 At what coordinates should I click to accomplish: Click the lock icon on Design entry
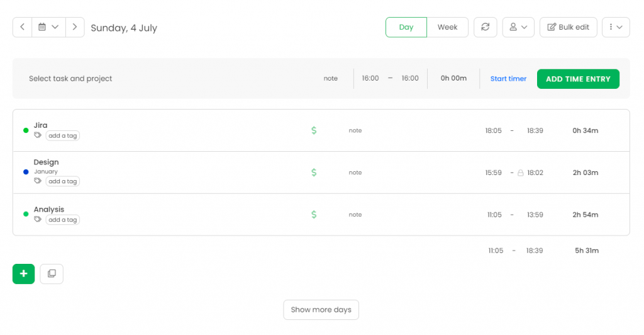pyautogui.click(x=520, y=173)
